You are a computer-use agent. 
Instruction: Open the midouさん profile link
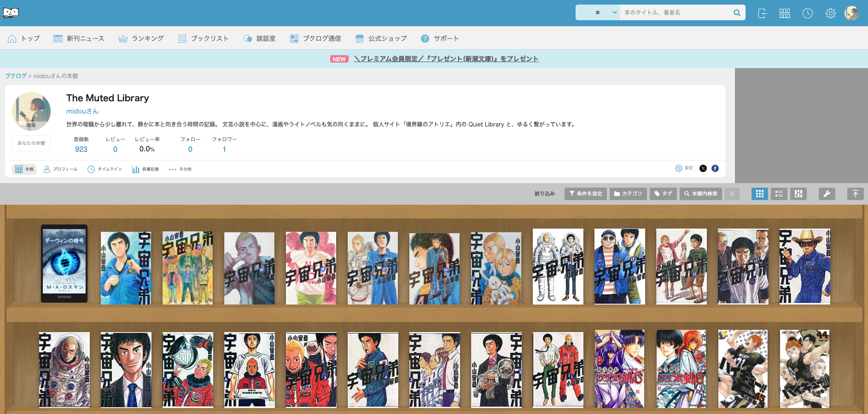tap(82, 111)
